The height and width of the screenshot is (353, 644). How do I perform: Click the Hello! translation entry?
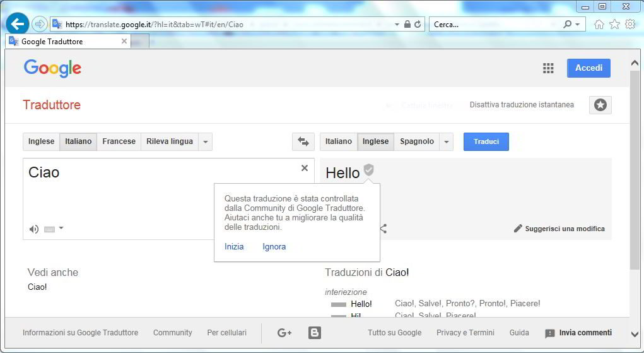pyautogui.click(x=361, y=304)
